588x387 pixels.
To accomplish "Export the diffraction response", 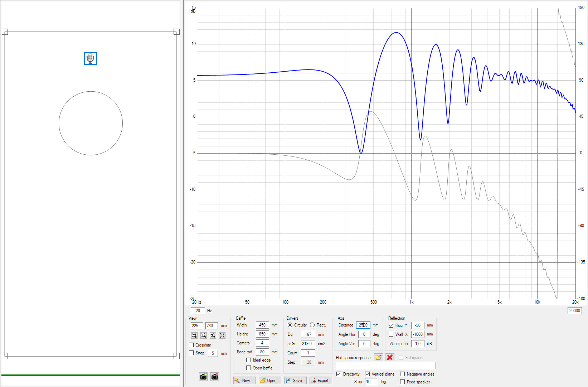I will 321,381.
